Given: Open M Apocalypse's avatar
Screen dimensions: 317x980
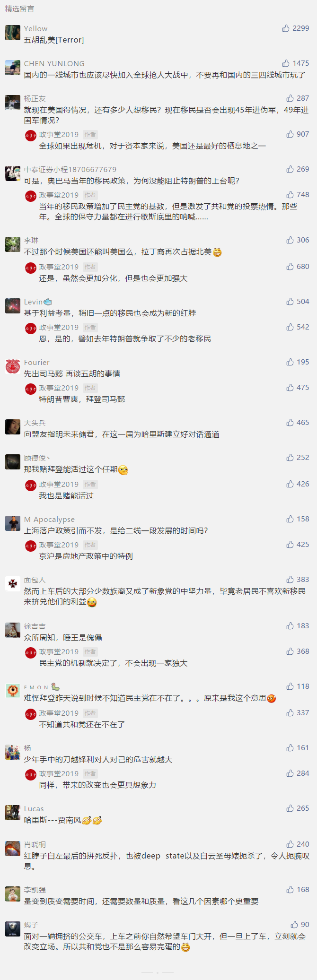Looking at the screenshot, I should 13,523.
